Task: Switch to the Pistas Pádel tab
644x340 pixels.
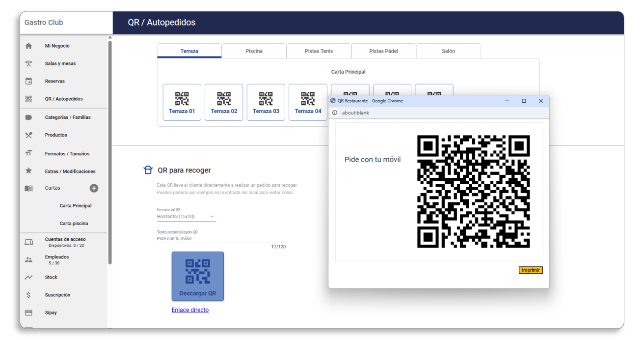Action: 384,51
